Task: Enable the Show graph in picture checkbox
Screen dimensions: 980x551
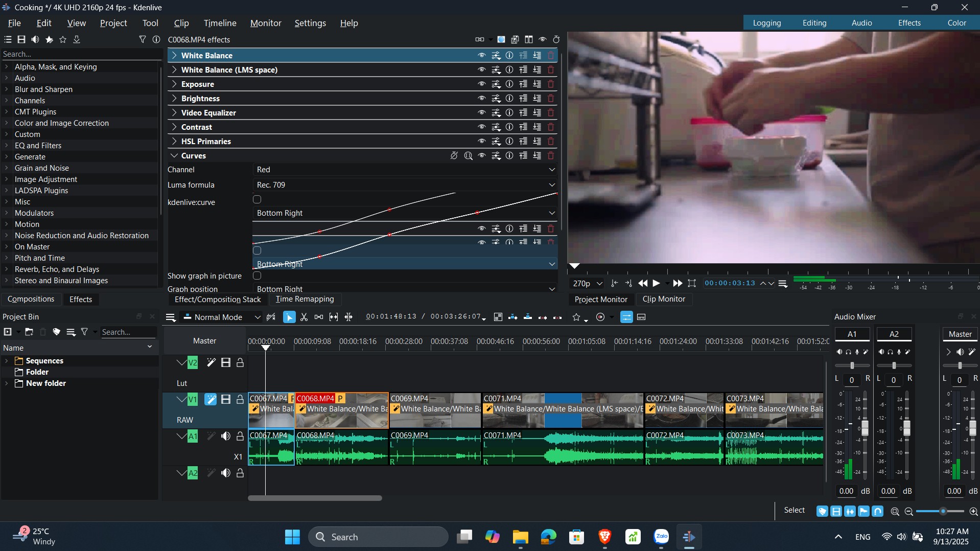Action: pyautogui.click(x=257, y=276)
